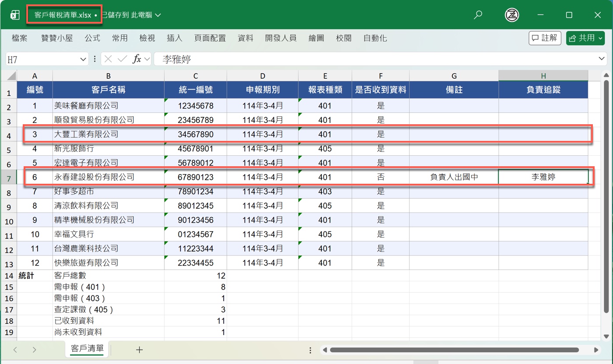
Task: Click the horizontal scrollbar right arrow
Action: click(x=596, y=350)
